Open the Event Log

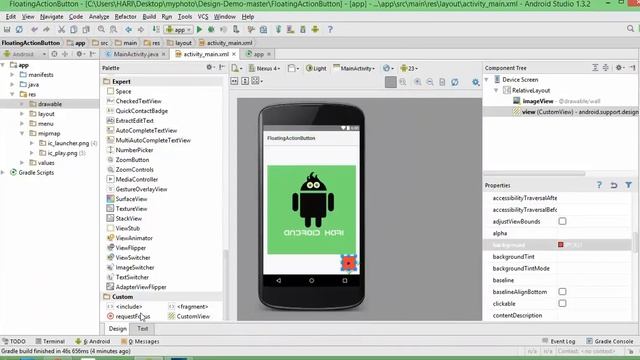(x=558, y=341)
